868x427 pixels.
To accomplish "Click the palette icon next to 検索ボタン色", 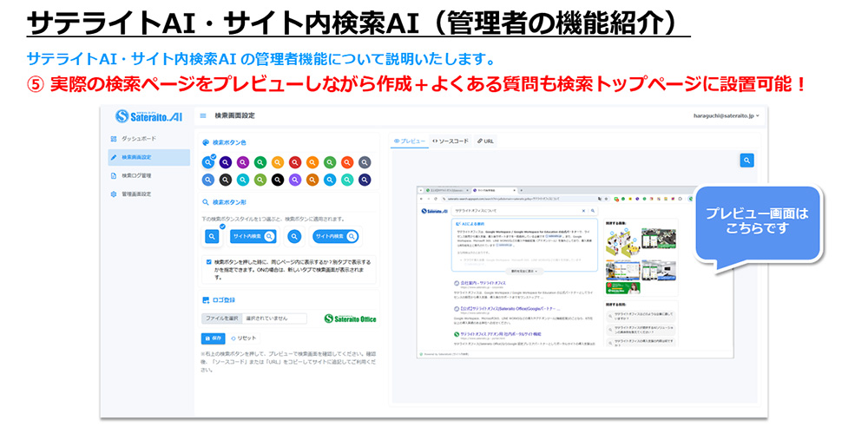I will pyautogui.click(x=206, y=142).
